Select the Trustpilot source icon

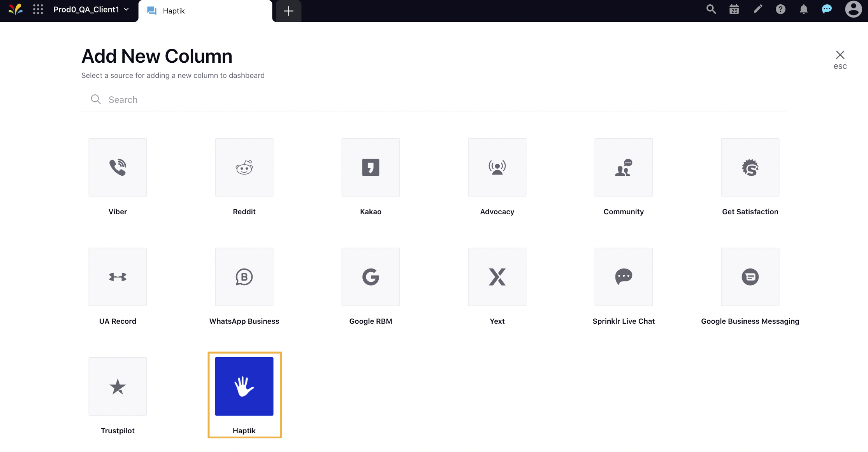coord(118,387)
